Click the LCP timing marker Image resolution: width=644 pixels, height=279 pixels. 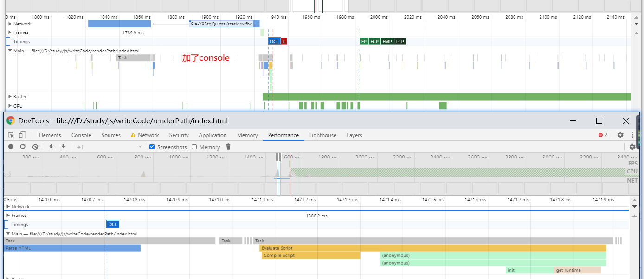[400, 41]
